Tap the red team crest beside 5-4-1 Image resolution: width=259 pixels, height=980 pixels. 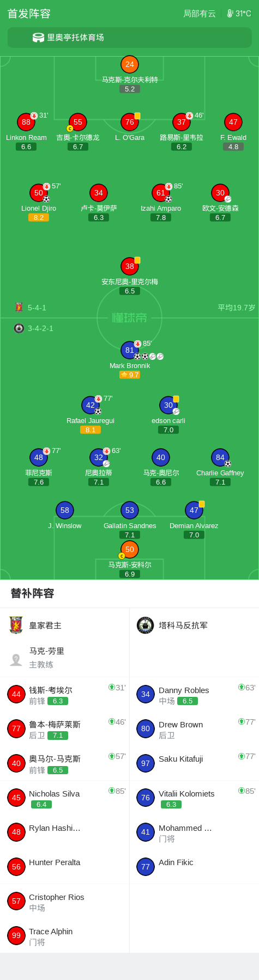pos(19,307)
